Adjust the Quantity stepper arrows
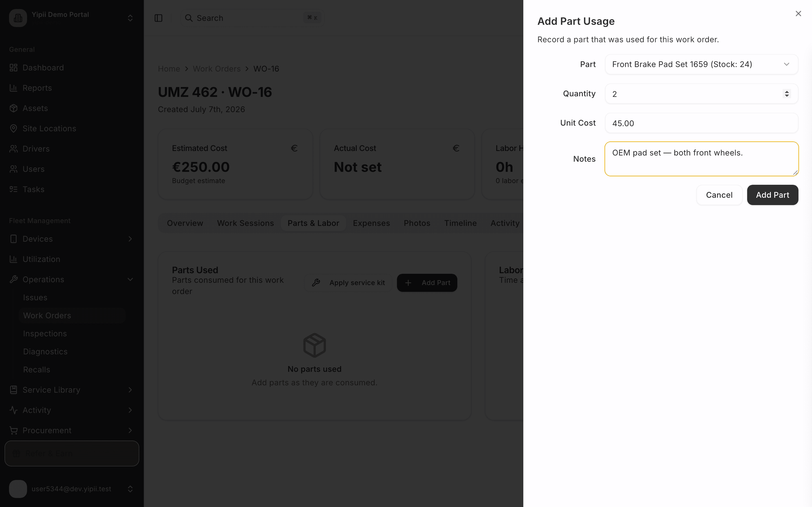The height and width of the screenshot is (507, 812). (787, 94)
